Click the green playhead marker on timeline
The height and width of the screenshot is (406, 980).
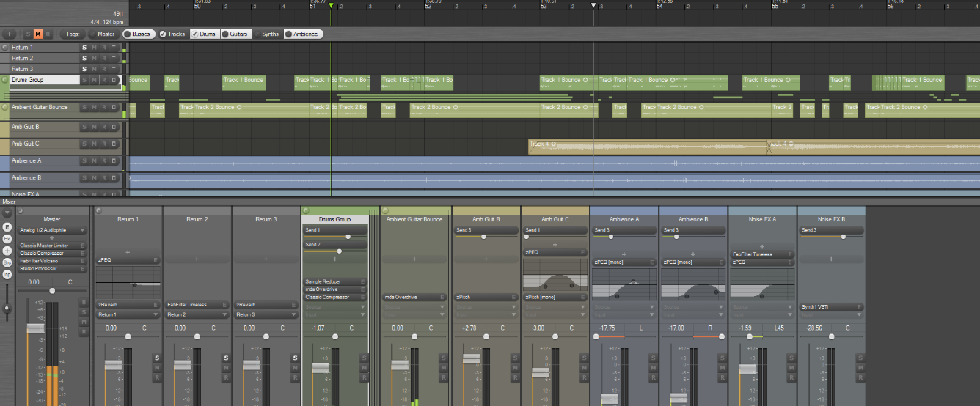click(331, 6)
